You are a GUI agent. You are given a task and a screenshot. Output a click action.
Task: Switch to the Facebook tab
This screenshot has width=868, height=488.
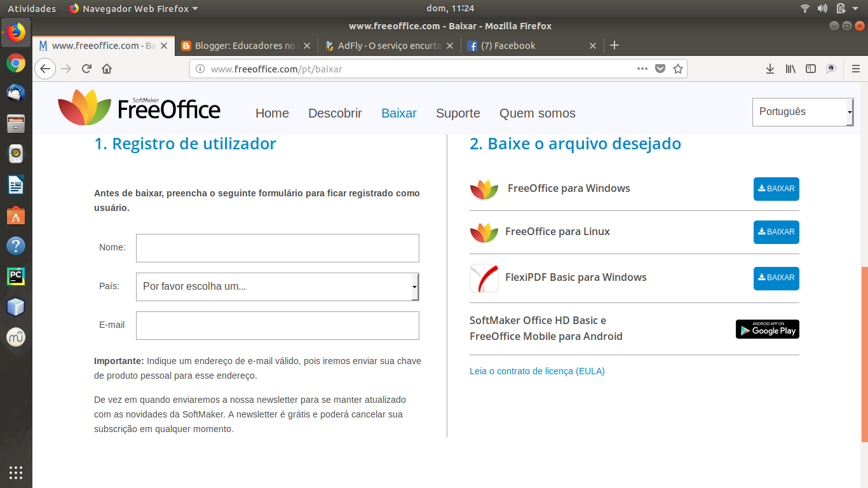(x=532, y=46)
